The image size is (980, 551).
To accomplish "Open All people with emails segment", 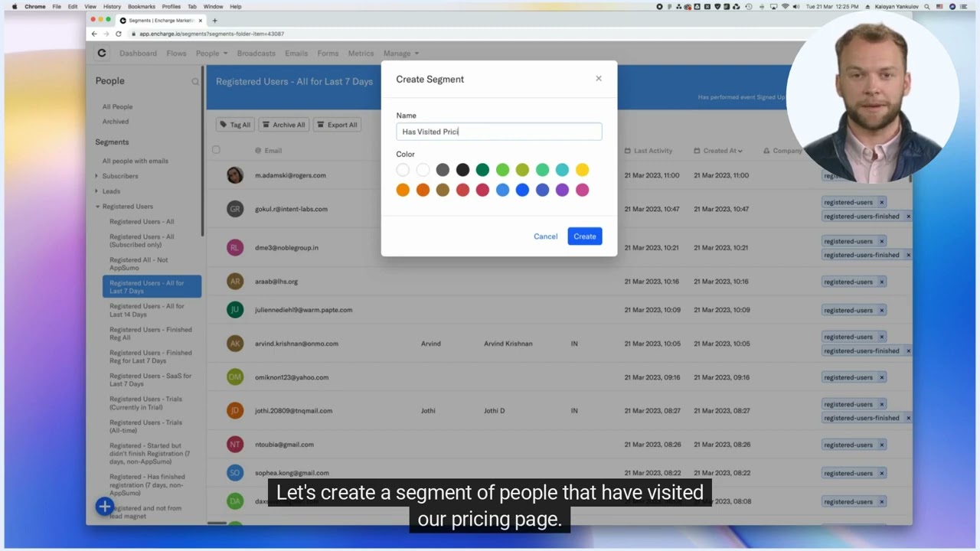I will (x=135, y=161).
